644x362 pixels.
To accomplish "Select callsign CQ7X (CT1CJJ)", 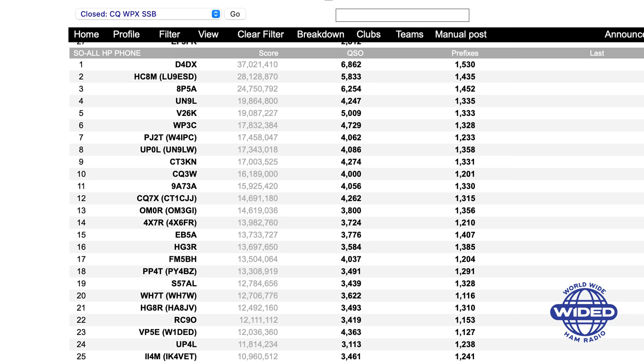I will [x=167, y=198].
